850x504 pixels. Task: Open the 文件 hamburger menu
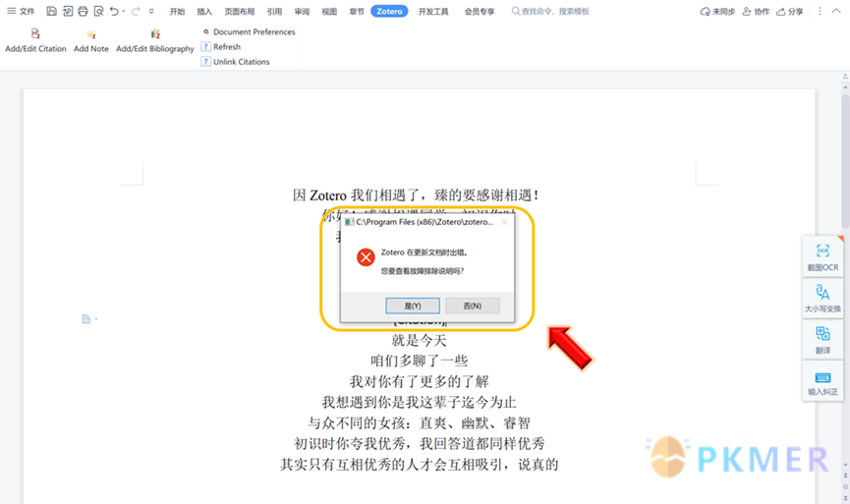tap(20, 11)
